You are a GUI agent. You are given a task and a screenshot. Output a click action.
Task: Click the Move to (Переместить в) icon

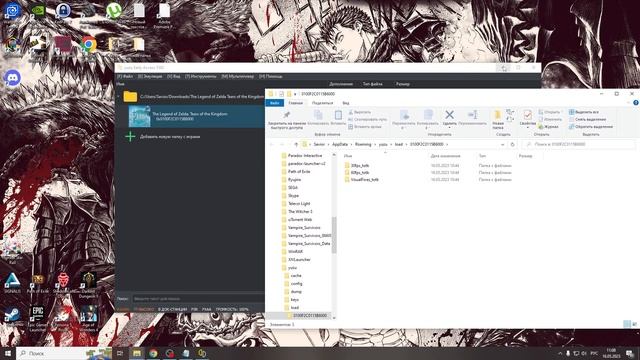(404, 115)
